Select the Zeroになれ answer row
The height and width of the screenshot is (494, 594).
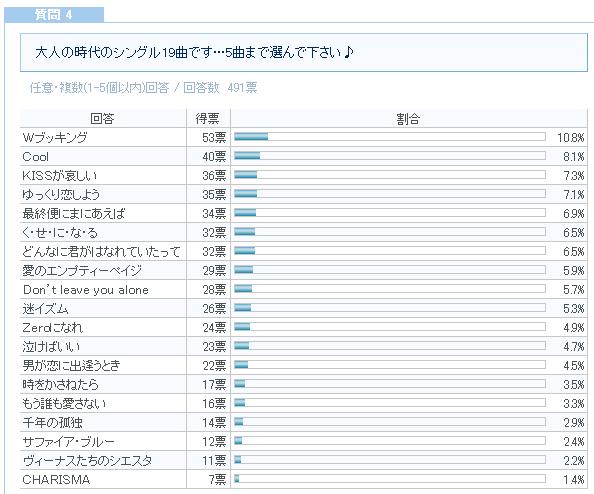coord(303,327)
